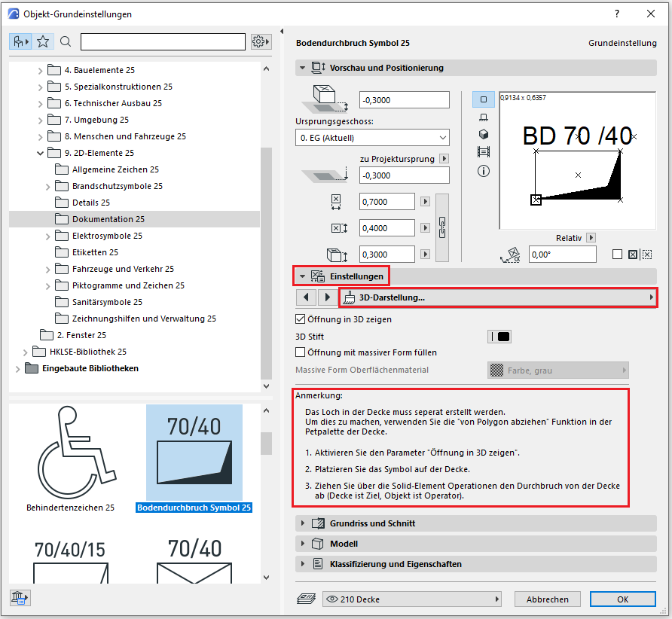Select the 3D view preview icon
The width and height of the screenshot is (672, 619).
pos(483,134)
